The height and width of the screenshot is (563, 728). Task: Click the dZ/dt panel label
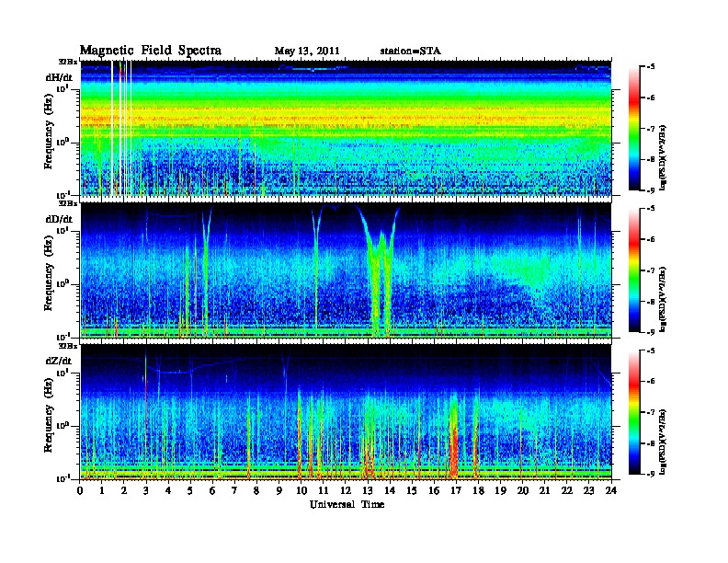[x=59, y=361]
